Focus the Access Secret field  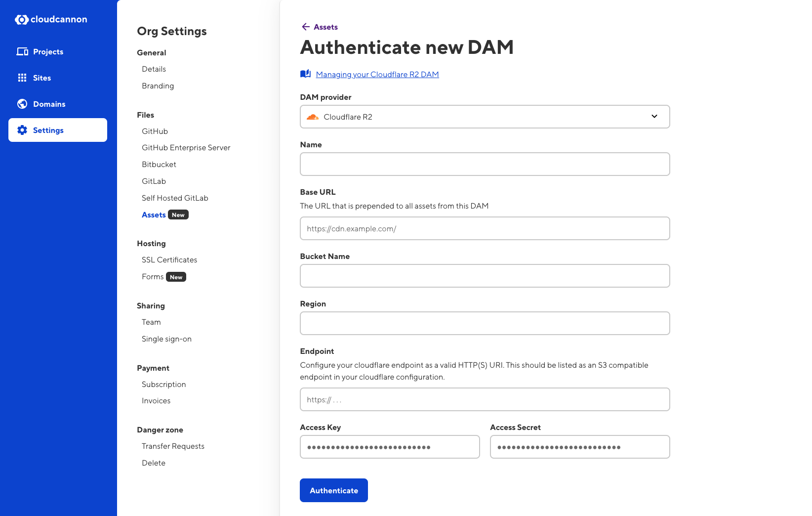(x=580, y=447)
